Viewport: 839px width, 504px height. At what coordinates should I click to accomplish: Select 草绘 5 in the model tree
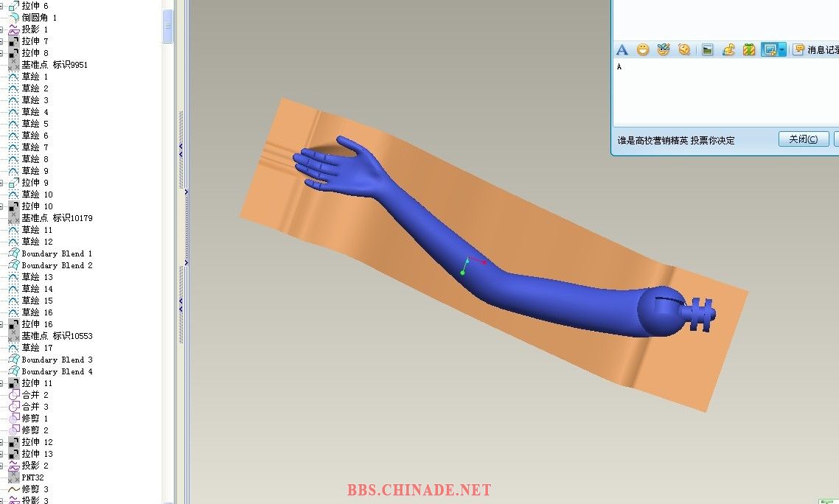pos(35,124)
